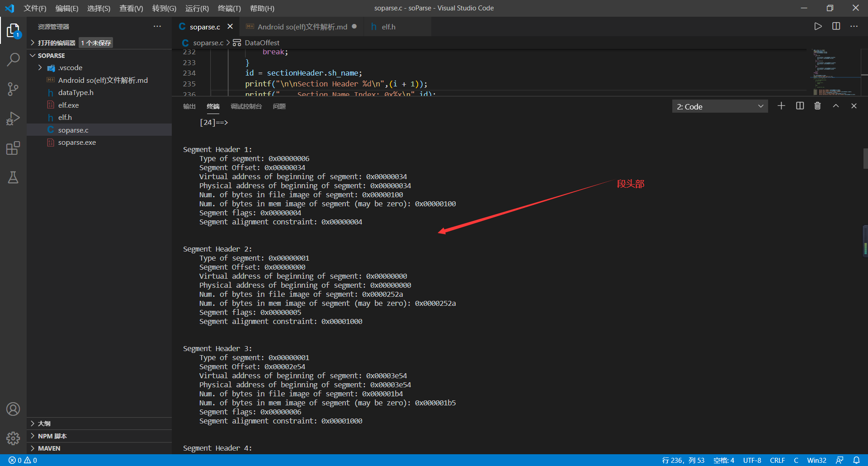
Task: Click the terminal vertical scrollbar
Action: (865, 158)
